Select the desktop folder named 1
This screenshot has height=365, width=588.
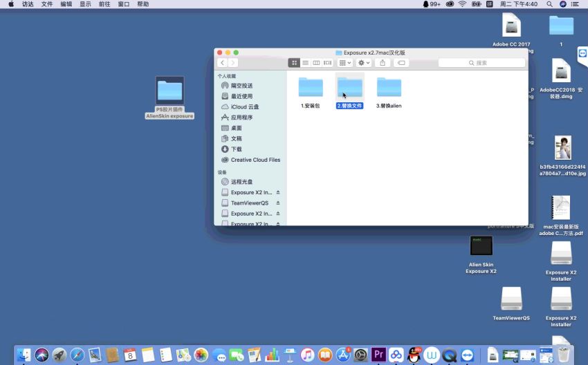561,26
